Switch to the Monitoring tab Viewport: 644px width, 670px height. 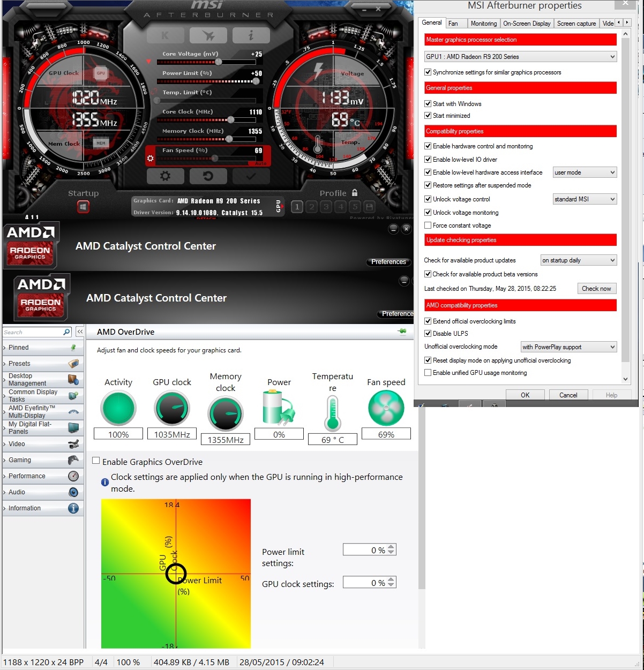pos(483,24)
